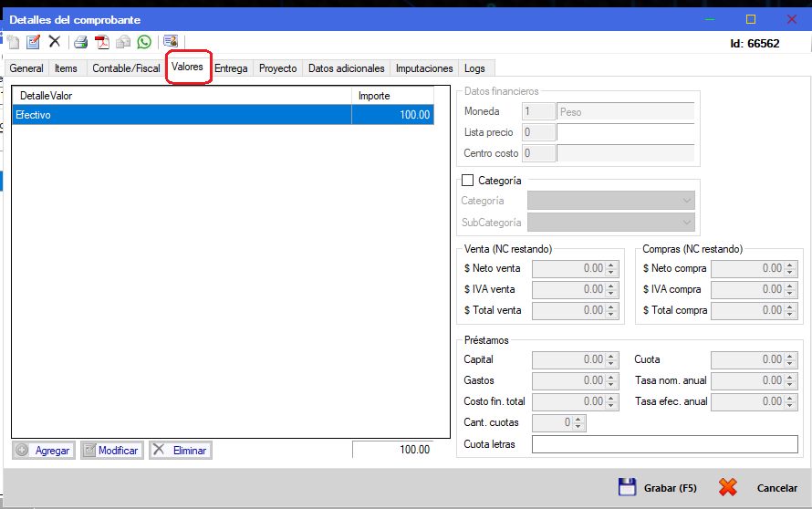Open the Contable/Fiscal tab

coord(126,68)
